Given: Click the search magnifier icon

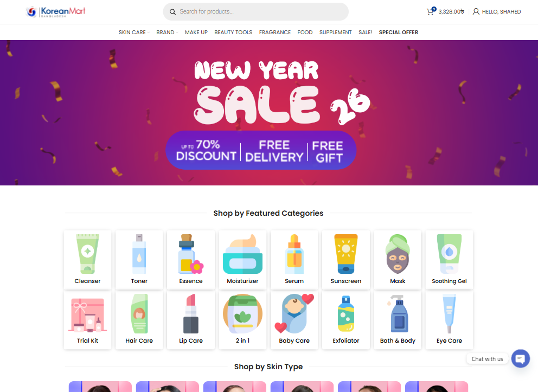Looking at the screenshot, I should point(172,12).
